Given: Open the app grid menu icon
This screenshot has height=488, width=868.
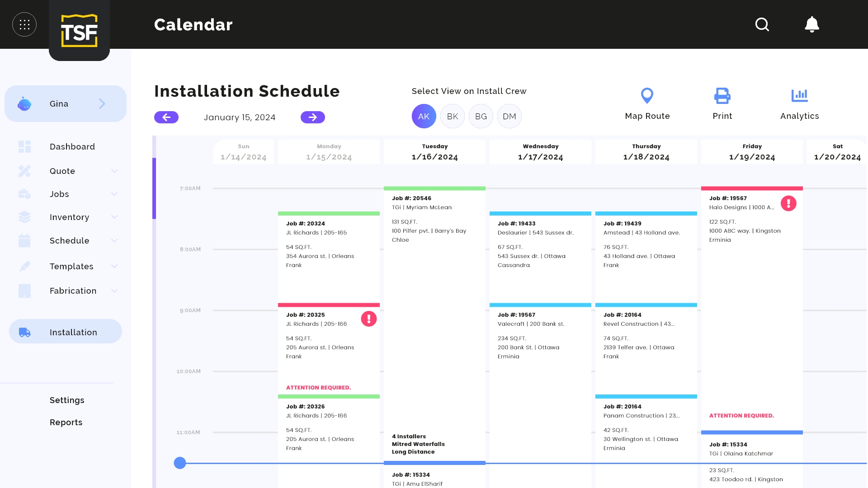Looking at the screenshot, I should (24, 24).
